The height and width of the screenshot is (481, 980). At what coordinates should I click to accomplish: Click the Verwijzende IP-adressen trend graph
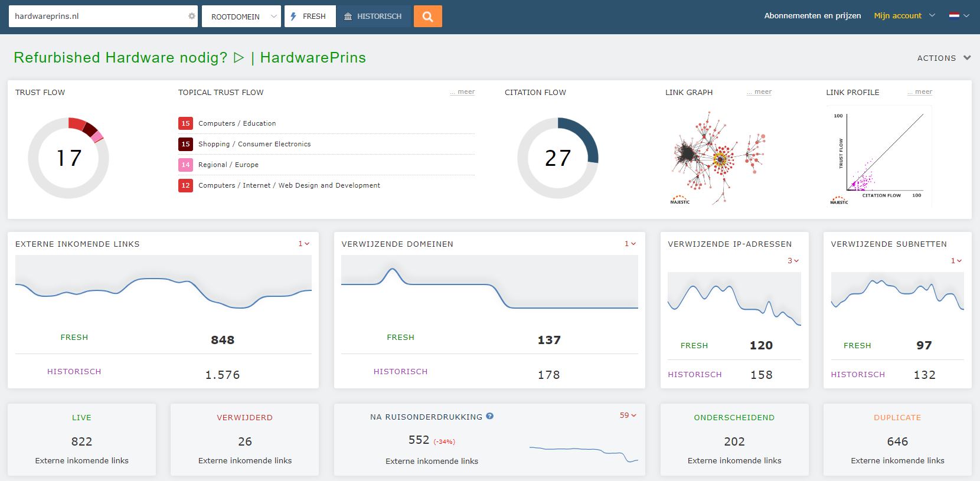point(734,300)
